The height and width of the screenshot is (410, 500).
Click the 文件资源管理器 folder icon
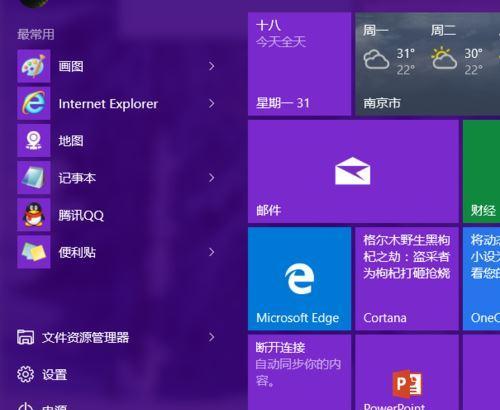pyautogui.click(x=25, y=337)
